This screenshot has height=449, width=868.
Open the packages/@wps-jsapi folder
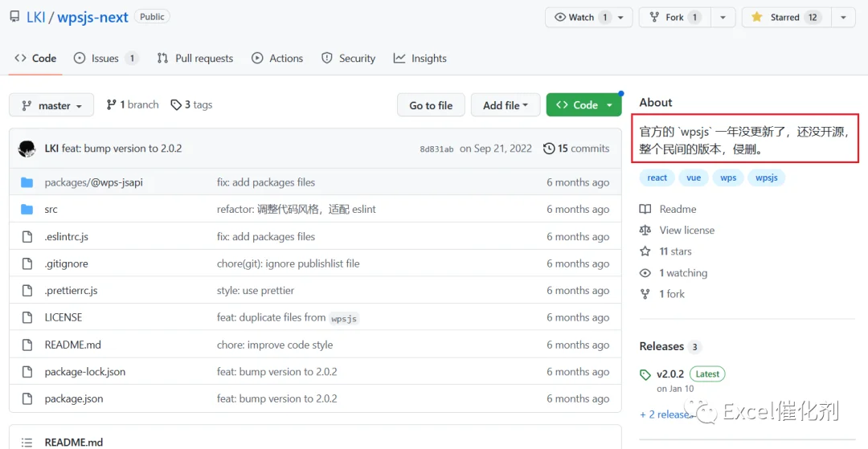[93, 182]
